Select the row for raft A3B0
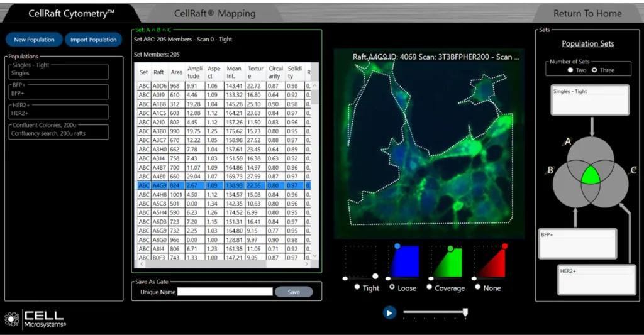 223,131
